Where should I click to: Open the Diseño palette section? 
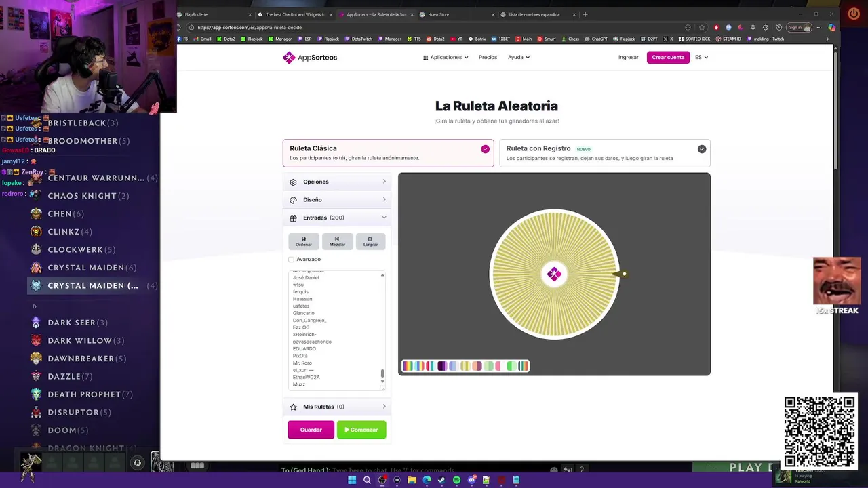tap(293, 200)
